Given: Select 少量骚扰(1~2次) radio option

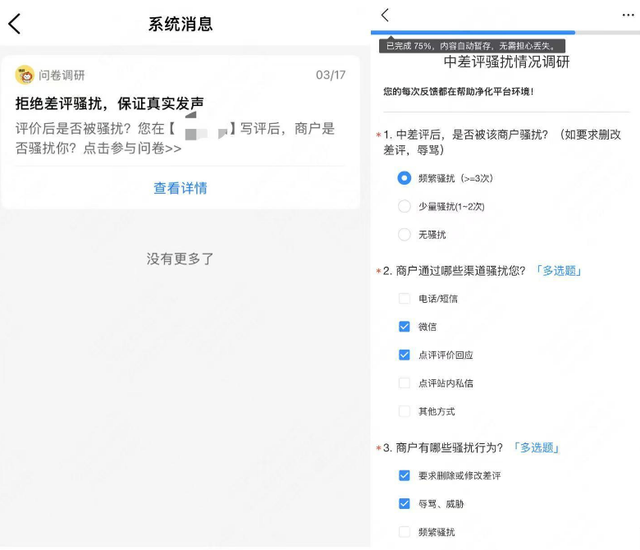Looking at the screenshot, I should pos(404,206).
